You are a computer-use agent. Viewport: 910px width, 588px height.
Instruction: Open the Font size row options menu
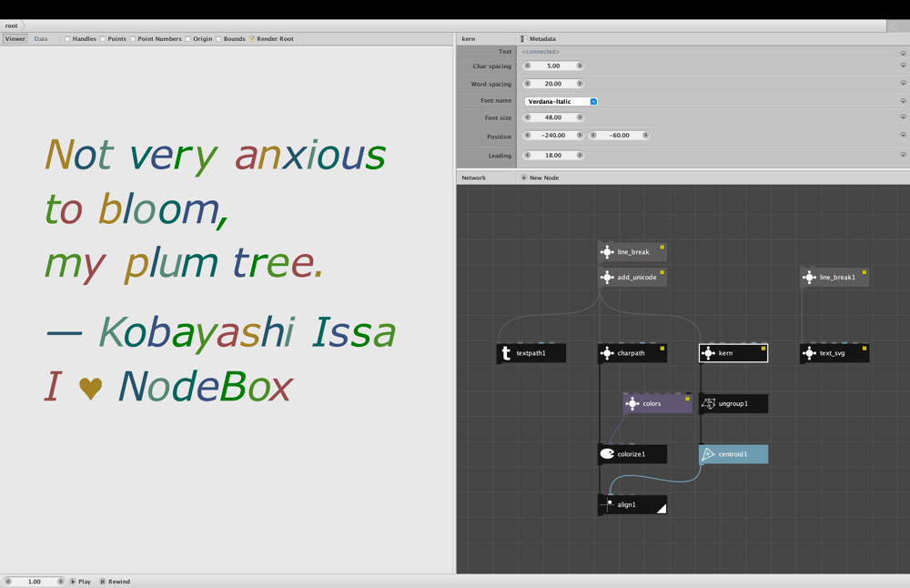(x=903, y=117)
